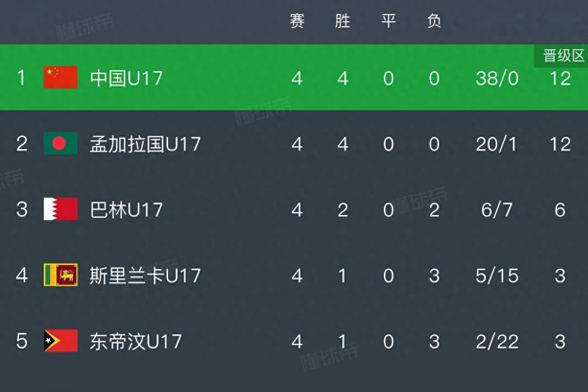
Task: Click Bahrain's points value 6
Action: (x=560, y=210)
